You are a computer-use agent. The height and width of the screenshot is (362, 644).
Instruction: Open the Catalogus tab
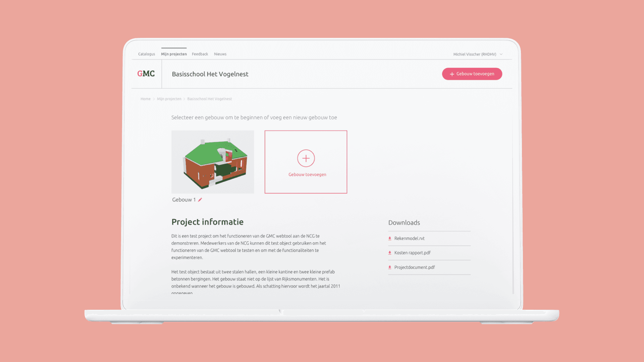click(147, 54)
